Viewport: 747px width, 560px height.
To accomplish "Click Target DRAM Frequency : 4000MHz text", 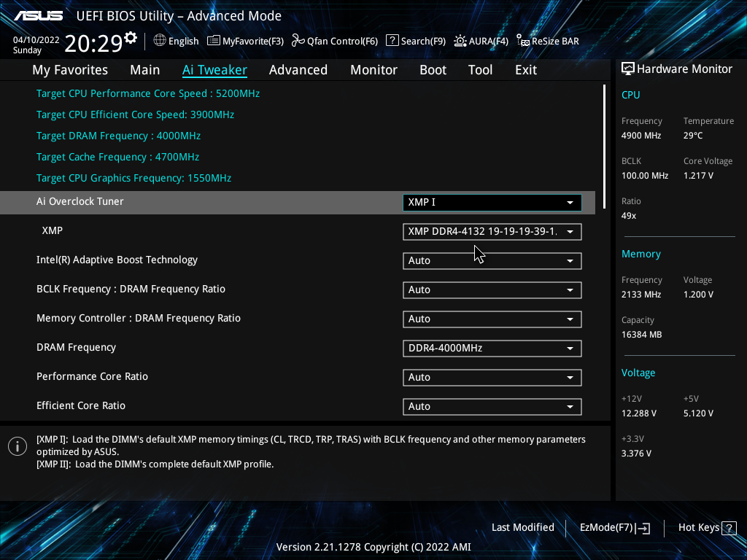I will [119, 136].
